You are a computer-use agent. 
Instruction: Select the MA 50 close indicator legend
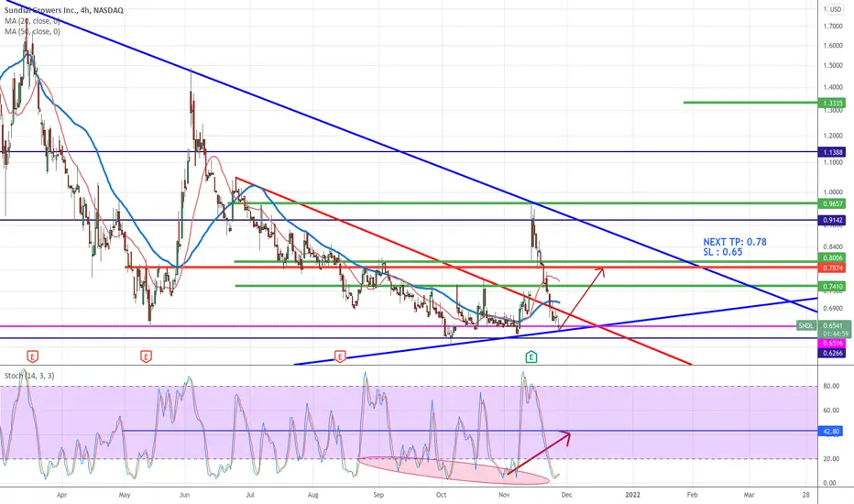point(32,31)
